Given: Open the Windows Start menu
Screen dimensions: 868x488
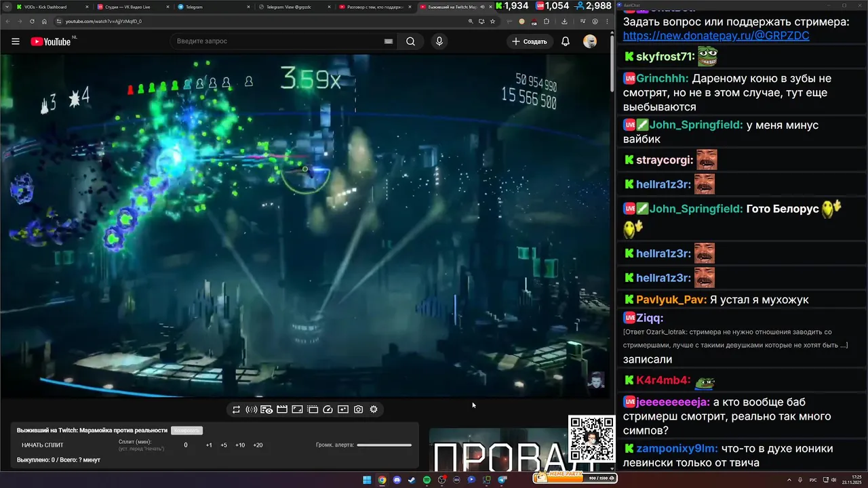Looking at the screenshot, I should [x=367, y=480].
